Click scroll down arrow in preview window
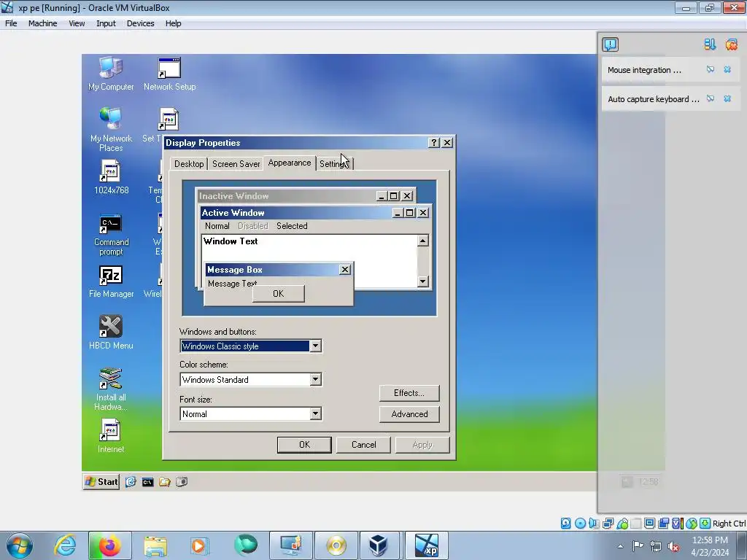Screen dimensions: 747x560 (x=422, y=281)
